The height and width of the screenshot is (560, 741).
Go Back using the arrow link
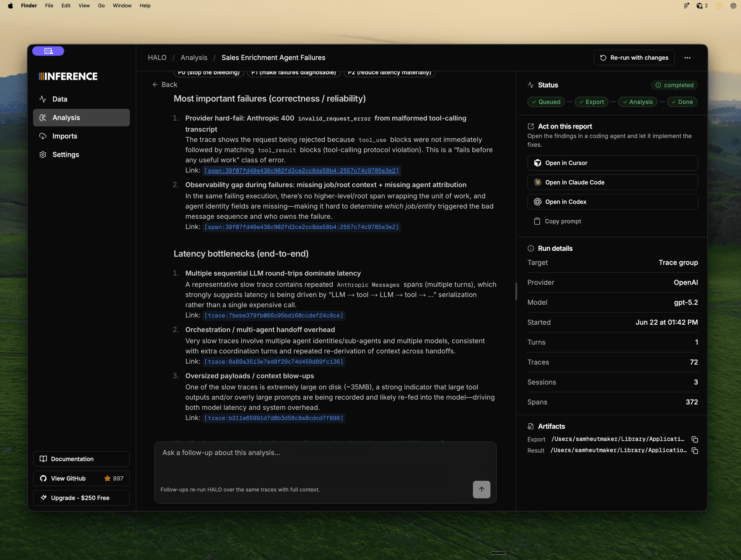pyautogui.click(x=165, y=84)
